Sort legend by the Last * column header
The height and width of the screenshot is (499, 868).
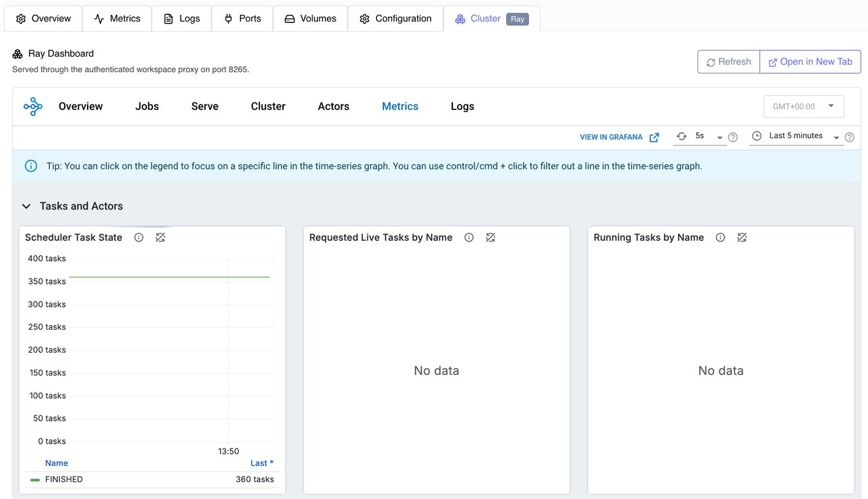pyautogui.click(x=262, y=463)
